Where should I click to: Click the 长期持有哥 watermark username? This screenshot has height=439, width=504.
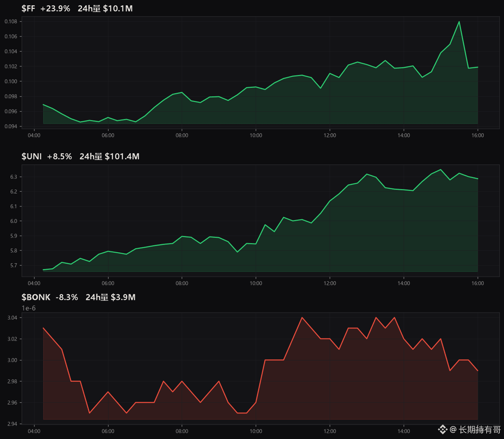coord(480,430)
